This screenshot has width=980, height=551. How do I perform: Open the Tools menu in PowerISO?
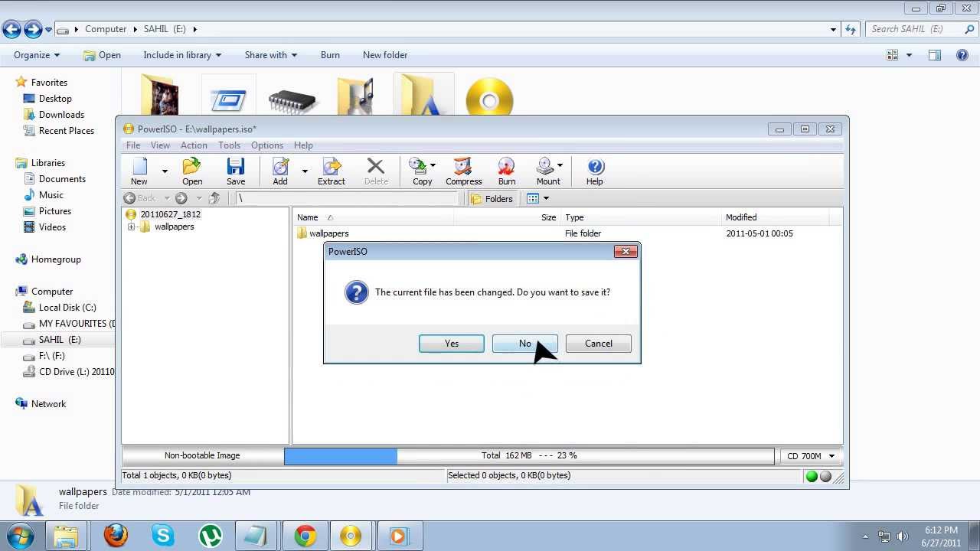(229, 145)
